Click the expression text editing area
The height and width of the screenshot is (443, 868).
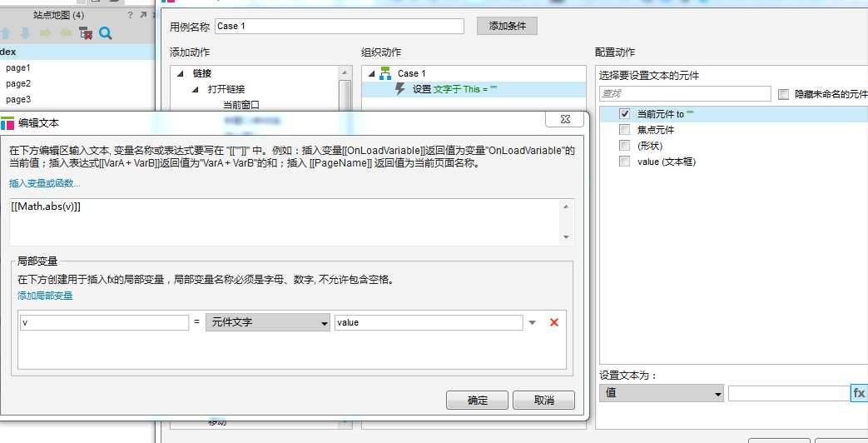(x=285, y=221)
